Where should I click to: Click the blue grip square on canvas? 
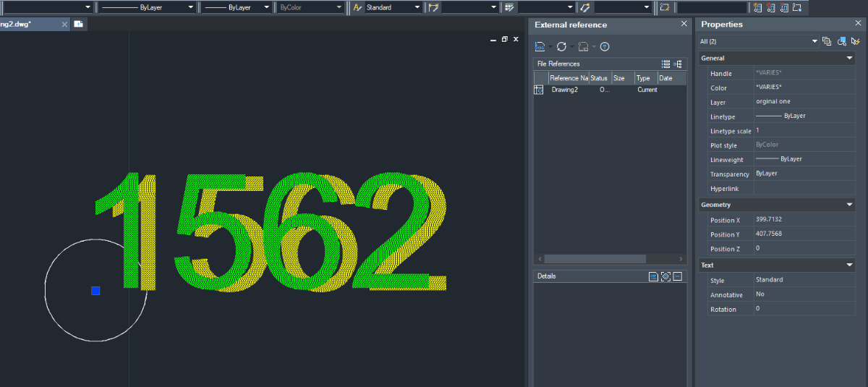click(x=95, y=291)
